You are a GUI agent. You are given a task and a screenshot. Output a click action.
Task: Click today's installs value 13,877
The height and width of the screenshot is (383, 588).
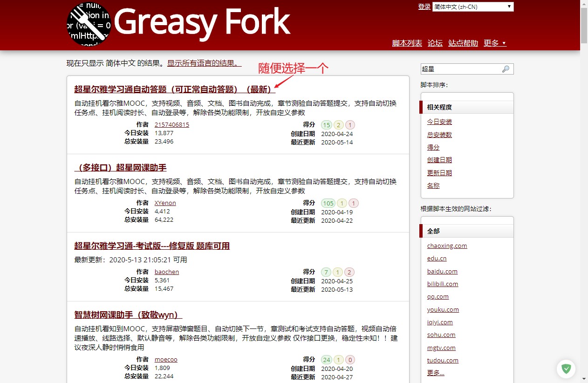tap(164, 133)
